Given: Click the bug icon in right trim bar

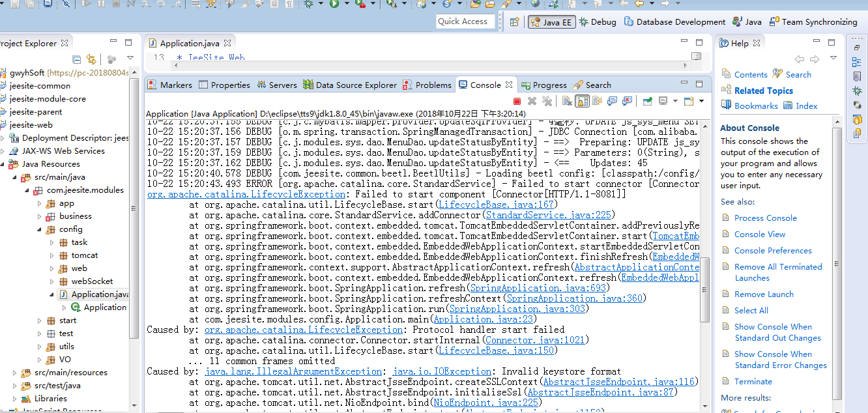Looking at the screenshot, I should tap(857, 91).
